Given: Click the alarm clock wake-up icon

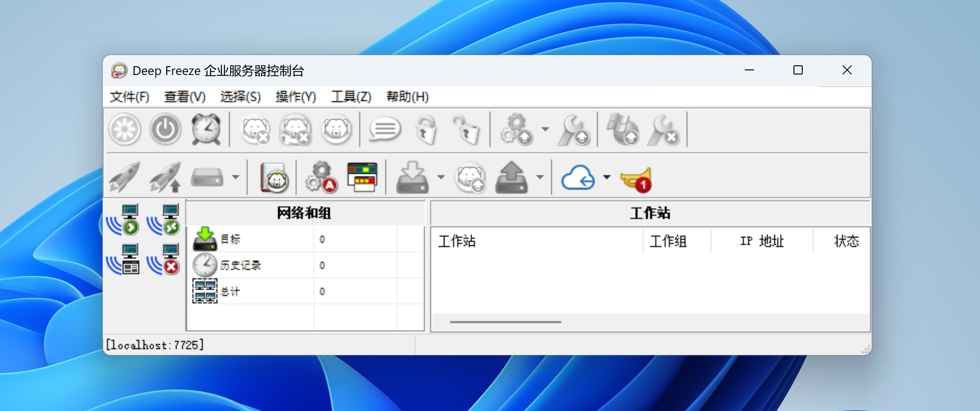Looking at the screenshot, I should (x=206, y=129).
